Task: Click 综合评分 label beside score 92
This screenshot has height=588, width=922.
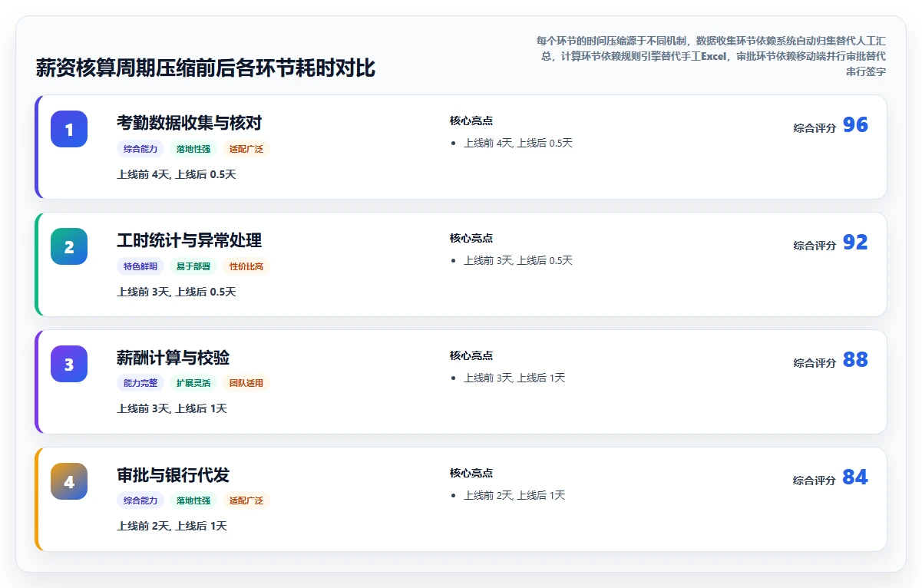Action: coord(815,246)
